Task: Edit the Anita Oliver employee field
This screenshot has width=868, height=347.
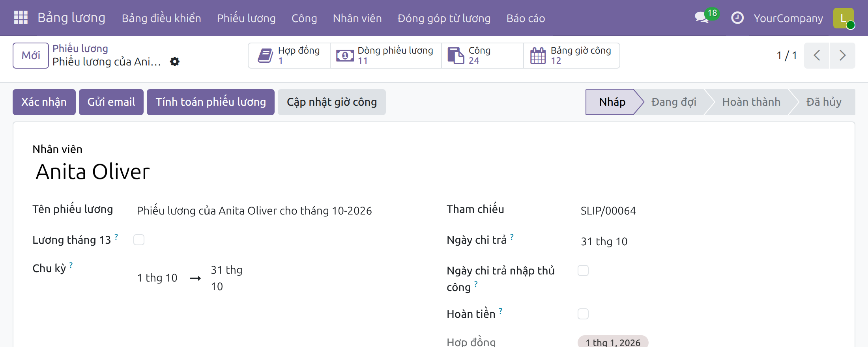Action: tap(93, 172)
